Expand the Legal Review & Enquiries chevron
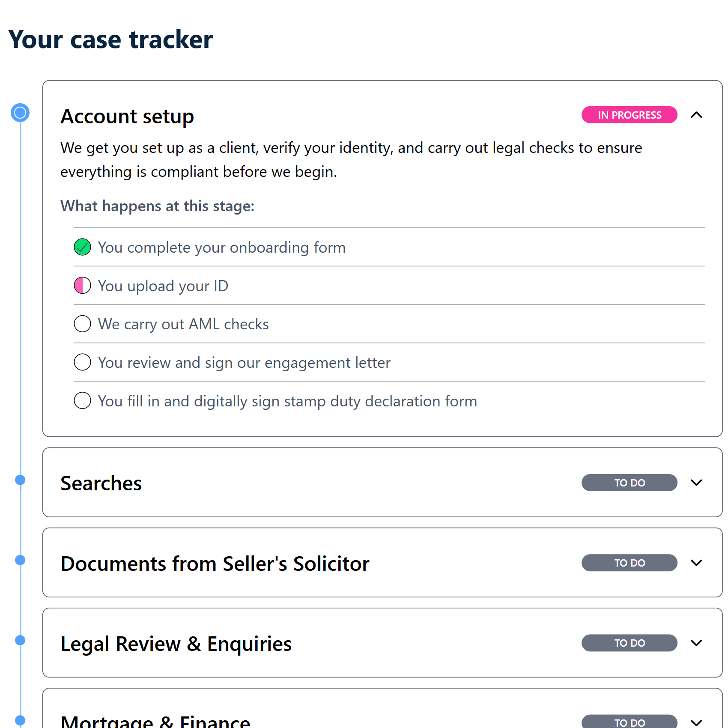 pos(696,643)
